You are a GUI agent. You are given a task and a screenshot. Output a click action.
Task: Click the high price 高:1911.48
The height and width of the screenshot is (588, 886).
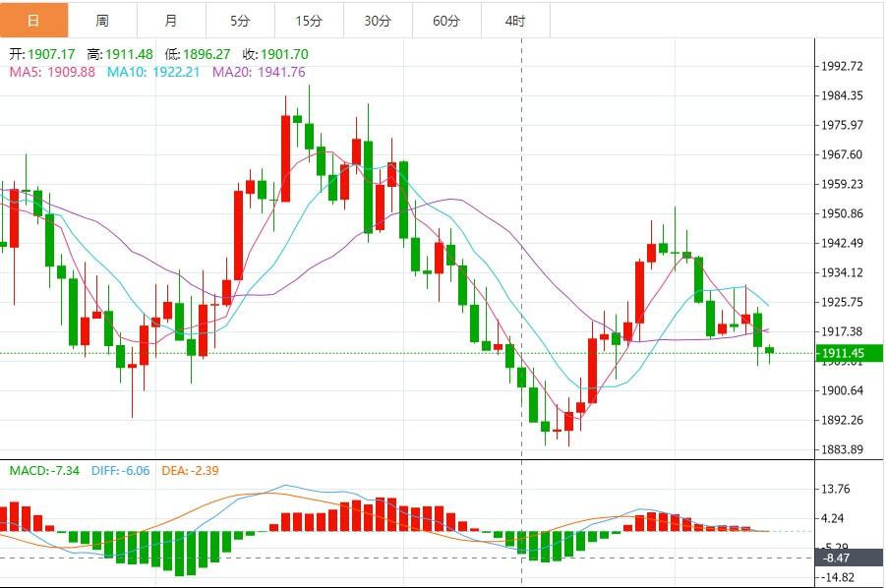[120, 54]
